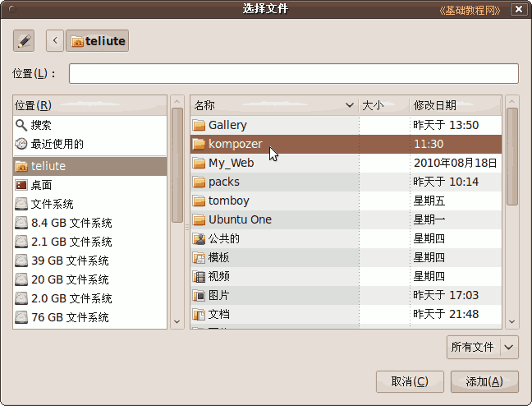Click 昨天于 21:48 in the 文档 row

(446, 314)
